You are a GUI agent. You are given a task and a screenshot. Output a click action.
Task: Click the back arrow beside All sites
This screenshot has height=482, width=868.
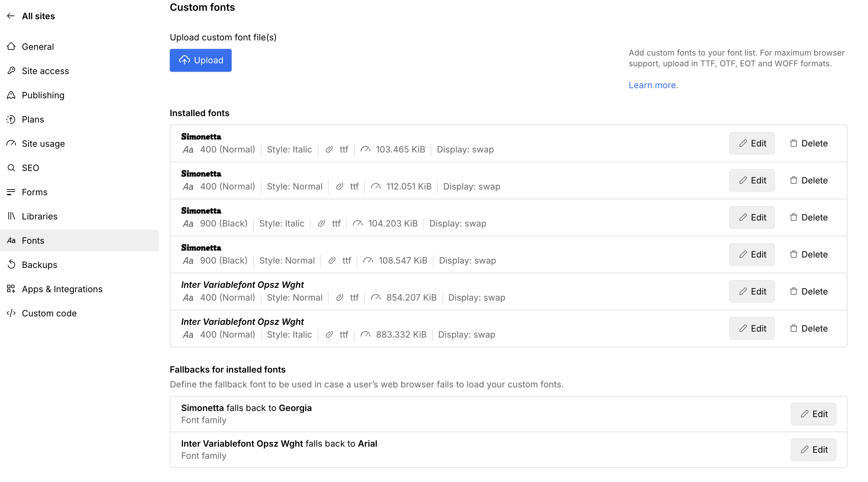click(11, 16)
